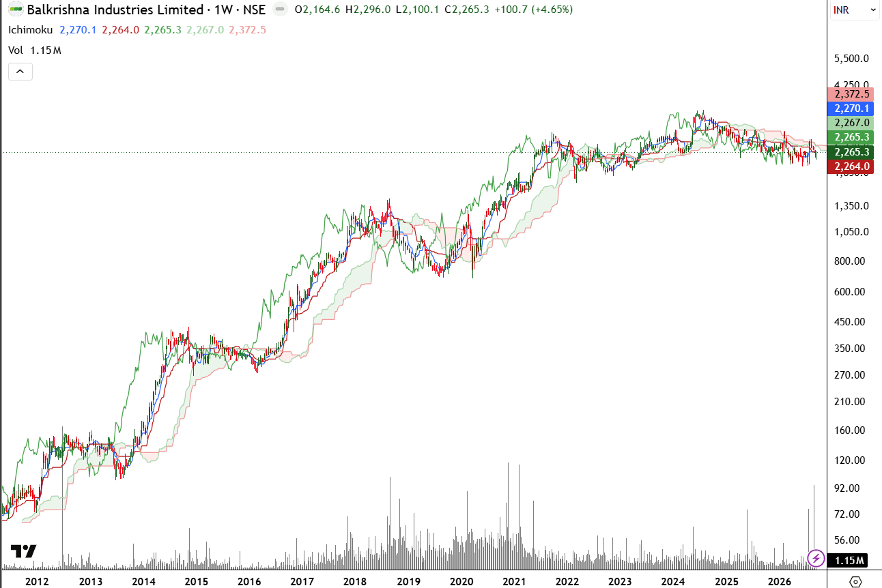The height and width of the screenshot is (588, 882).
Task: Click the 2021 label on time axis
Action: click(514, 582)
